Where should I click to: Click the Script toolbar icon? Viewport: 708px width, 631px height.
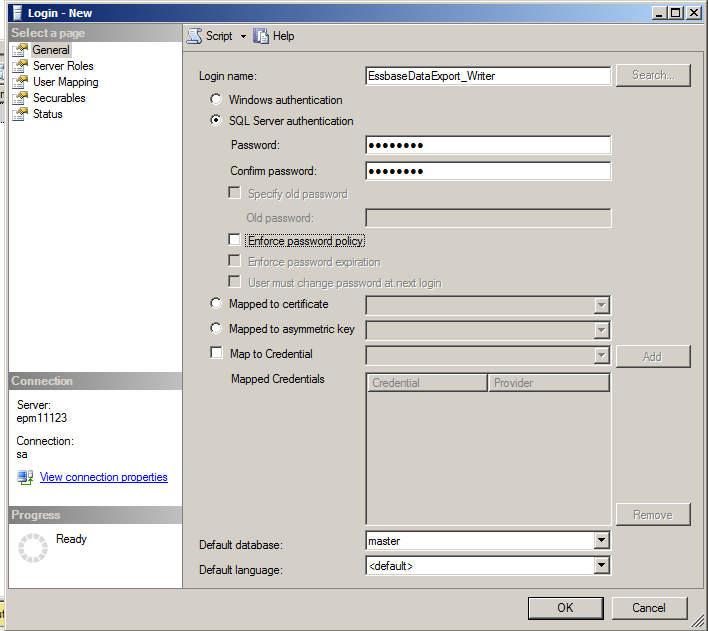[194, 36]
